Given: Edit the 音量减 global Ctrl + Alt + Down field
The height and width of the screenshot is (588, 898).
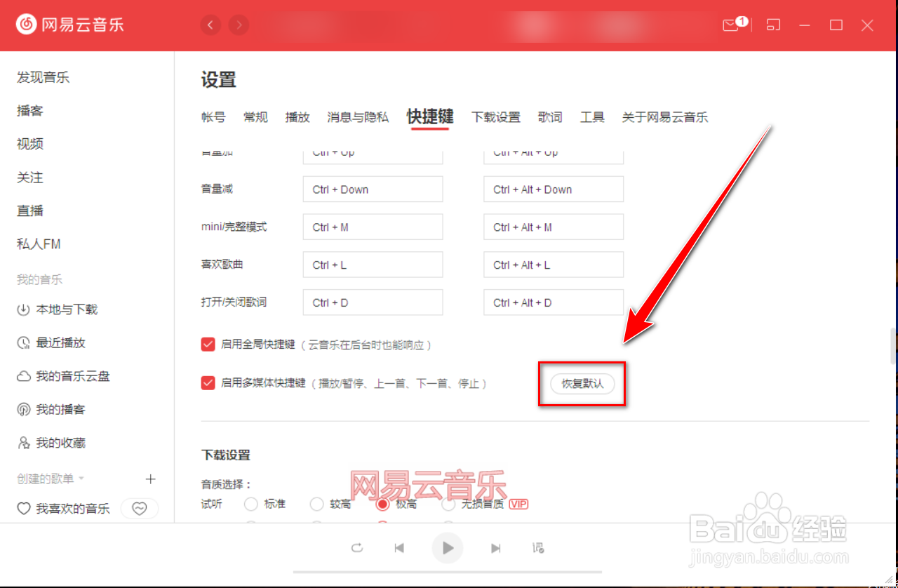Looking at the screenshot, I should (x=554, y=189).
